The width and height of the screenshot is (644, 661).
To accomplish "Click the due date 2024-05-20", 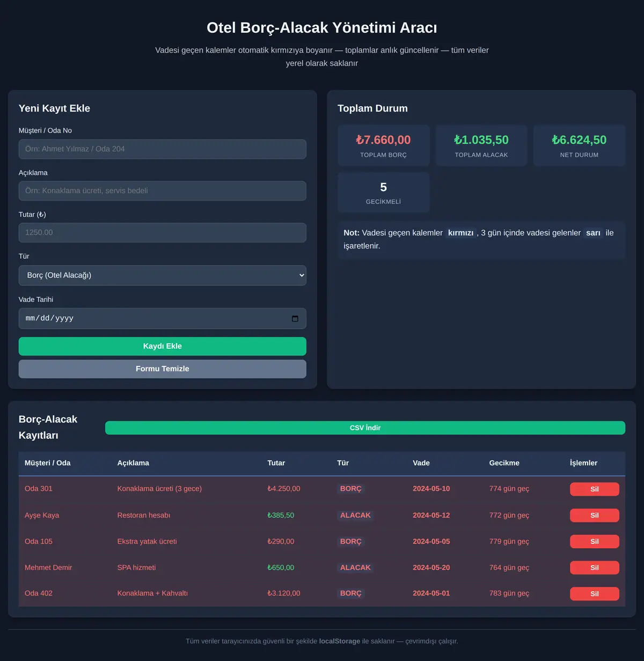I will 431,568.
